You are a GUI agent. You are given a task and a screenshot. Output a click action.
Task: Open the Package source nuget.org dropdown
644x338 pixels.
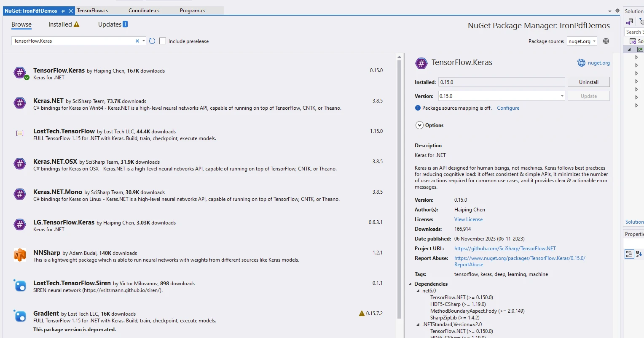click(x=582, y=41)
